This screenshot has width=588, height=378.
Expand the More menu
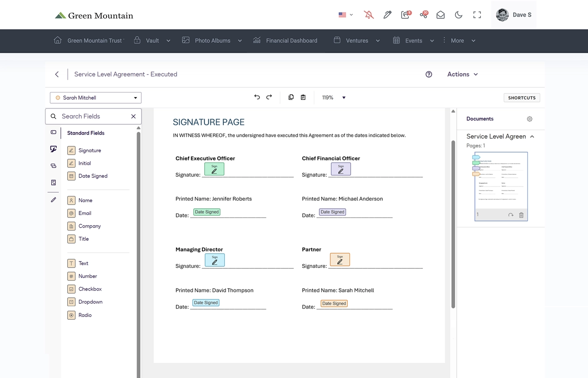click(459, 41)
